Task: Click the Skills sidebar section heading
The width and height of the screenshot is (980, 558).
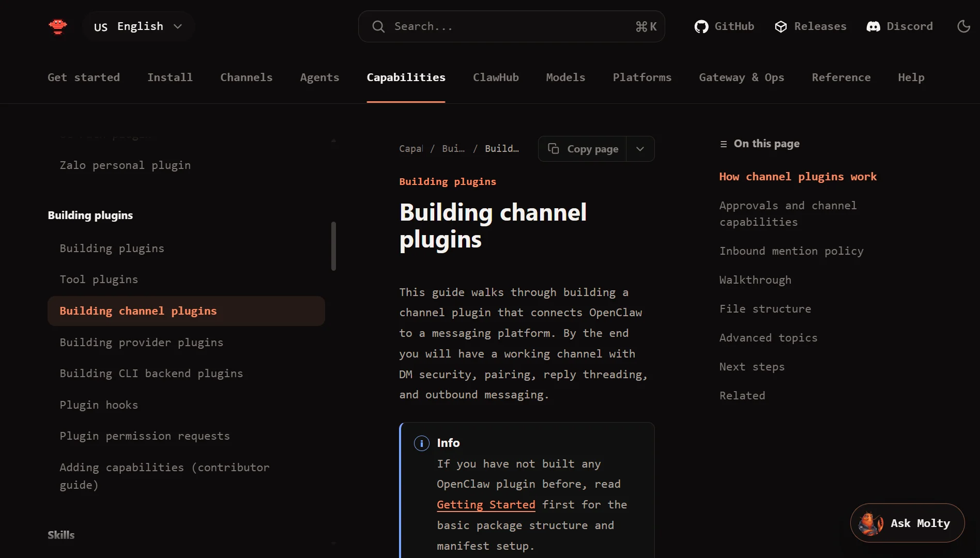Action: 61,535
